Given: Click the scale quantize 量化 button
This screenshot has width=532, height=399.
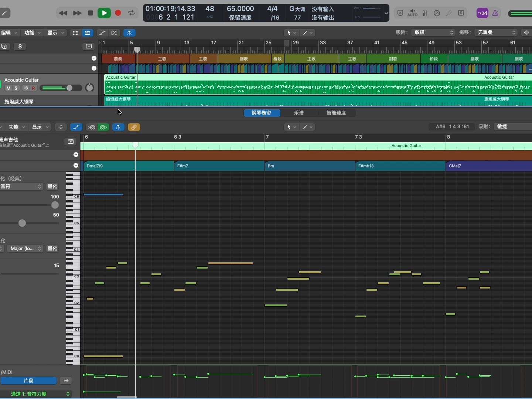Looking at the screenshot, I should pyautogui.click(x=52, y=249).
